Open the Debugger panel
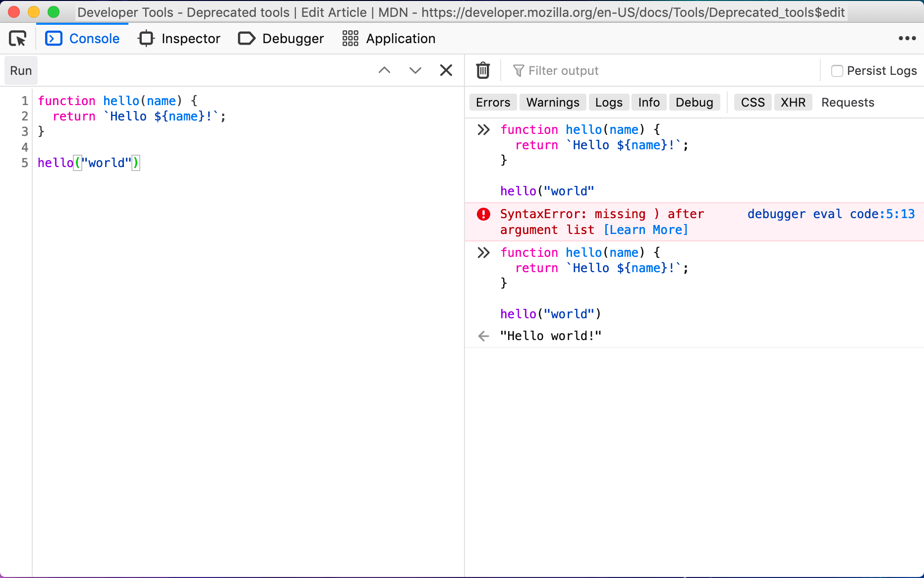The image size is (924, 578). pos(281,38)
